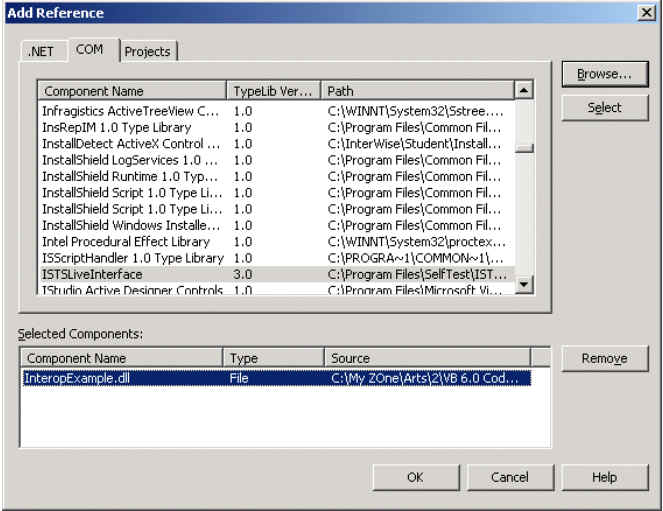Screen dimensions: 663x511
Task: Sort by Path column header
Action: [418, 91]
